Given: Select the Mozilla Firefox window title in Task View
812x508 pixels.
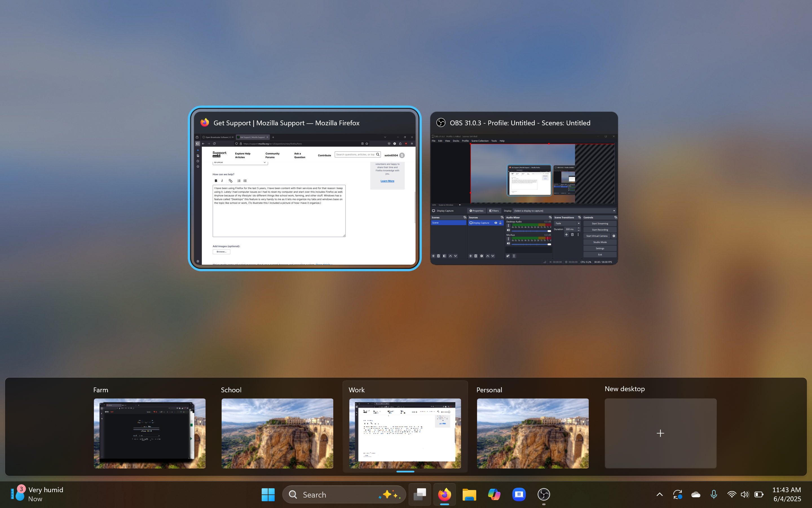Looking at the screenshot, I should tap(286, 123).
